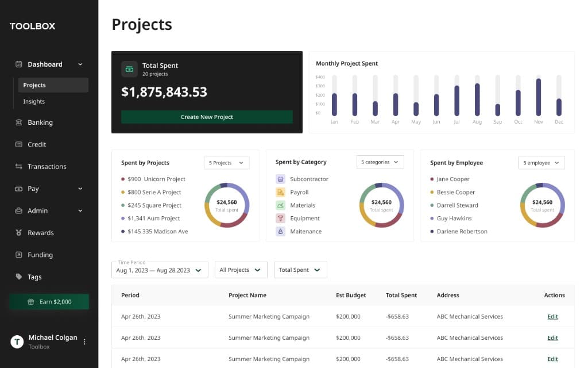This screenshot has height=368, width=588.
Task: Open the Banking section icon
Action: click(18, 122)
